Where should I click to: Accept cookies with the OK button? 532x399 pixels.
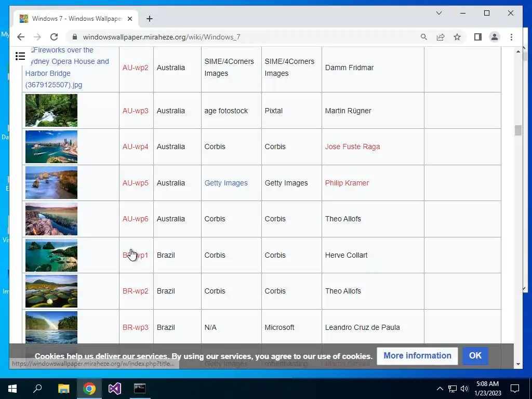[x=475, y=355]
